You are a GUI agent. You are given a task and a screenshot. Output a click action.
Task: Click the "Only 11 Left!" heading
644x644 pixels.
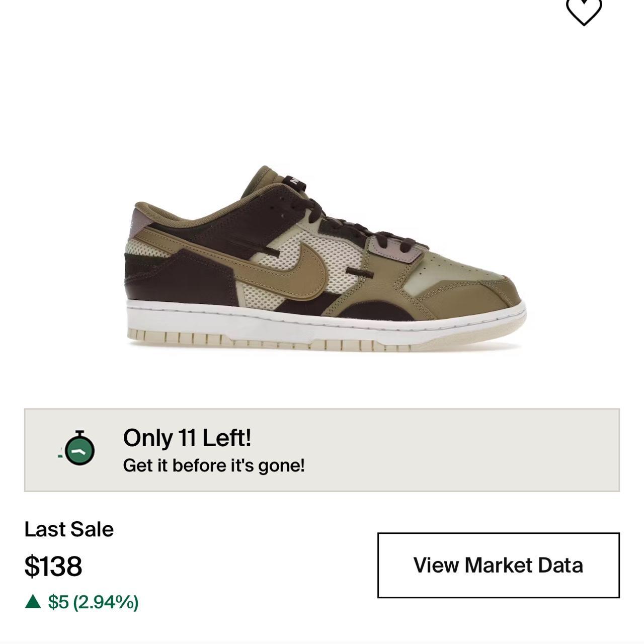coord(187,438)
